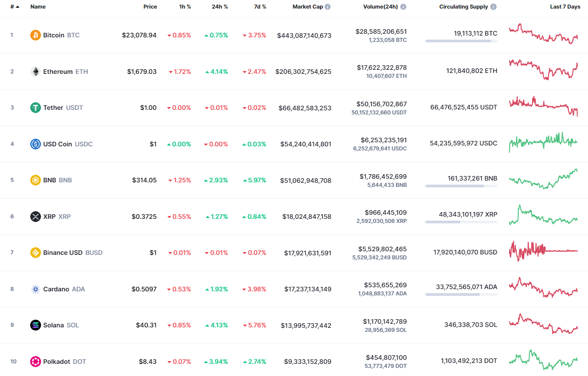Sort the table by Price header
The height and width of the screenshot is (376, 588).
coord(150,7)
